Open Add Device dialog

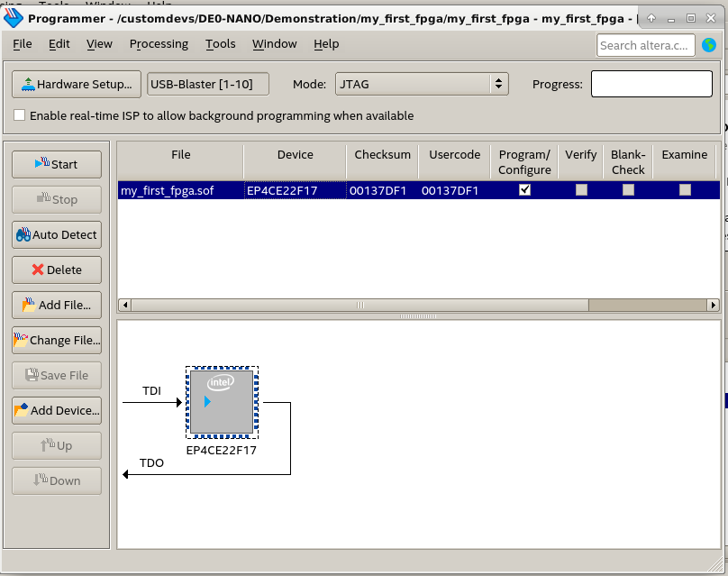[x=57, y=411]
